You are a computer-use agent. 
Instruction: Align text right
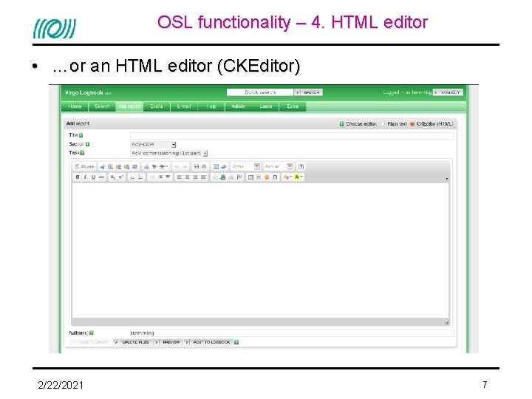click(195, 177)
